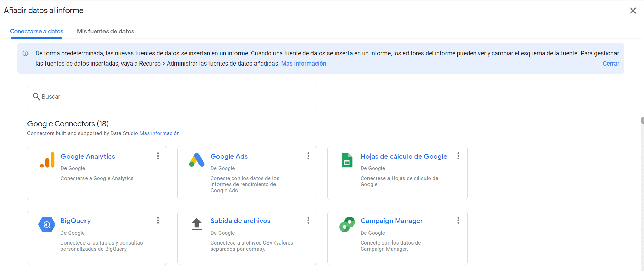The image size is (644, 271).
Task: Open Subida de archivos card three-dot menu
Action: [308, 220]
